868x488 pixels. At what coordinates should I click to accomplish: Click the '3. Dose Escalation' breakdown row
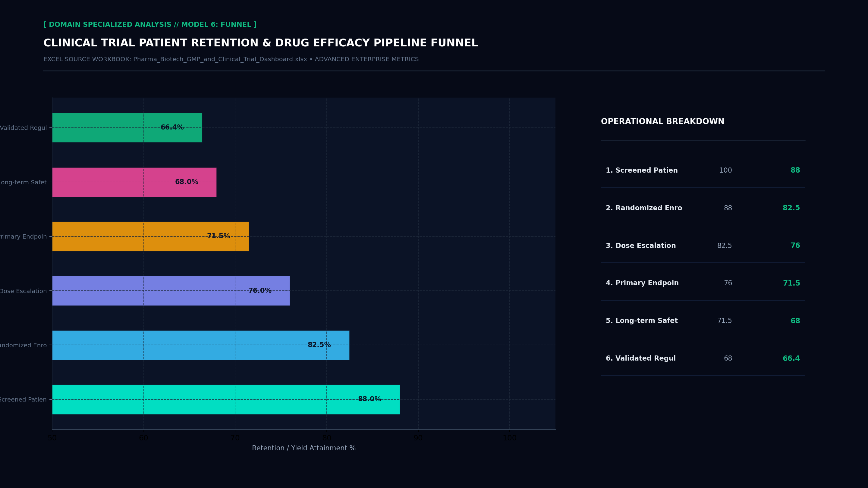703,246
